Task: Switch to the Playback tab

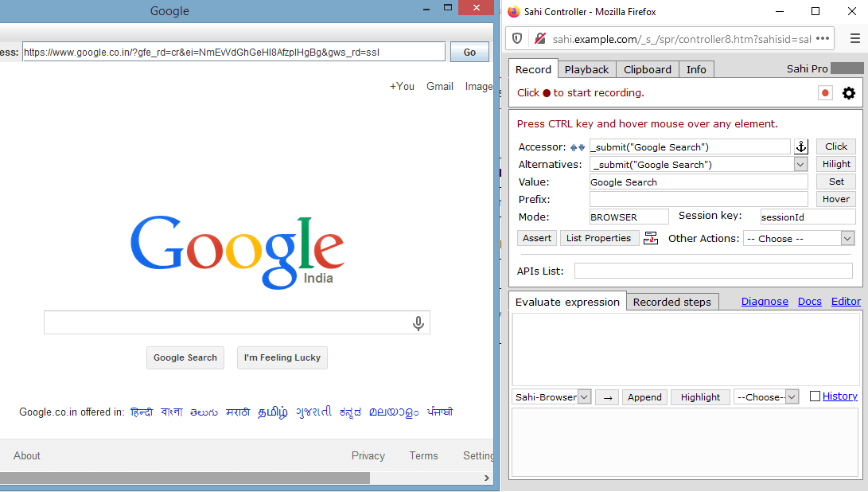Action: click(586, 69)
